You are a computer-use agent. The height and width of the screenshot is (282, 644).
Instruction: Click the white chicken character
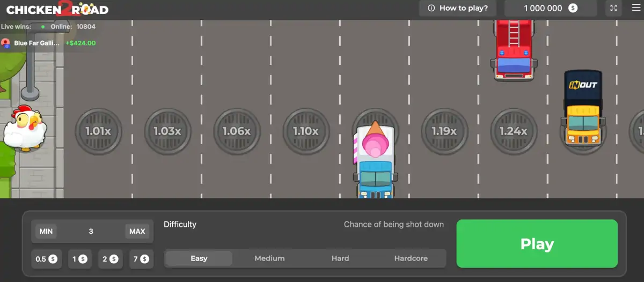tap(25, 128)
